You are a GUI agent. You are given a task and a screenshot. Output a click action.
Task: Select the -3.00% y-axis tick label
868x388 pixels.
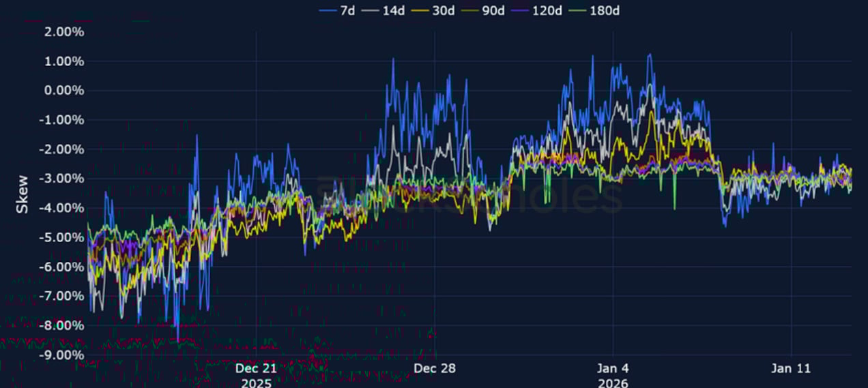pos(63,179)
